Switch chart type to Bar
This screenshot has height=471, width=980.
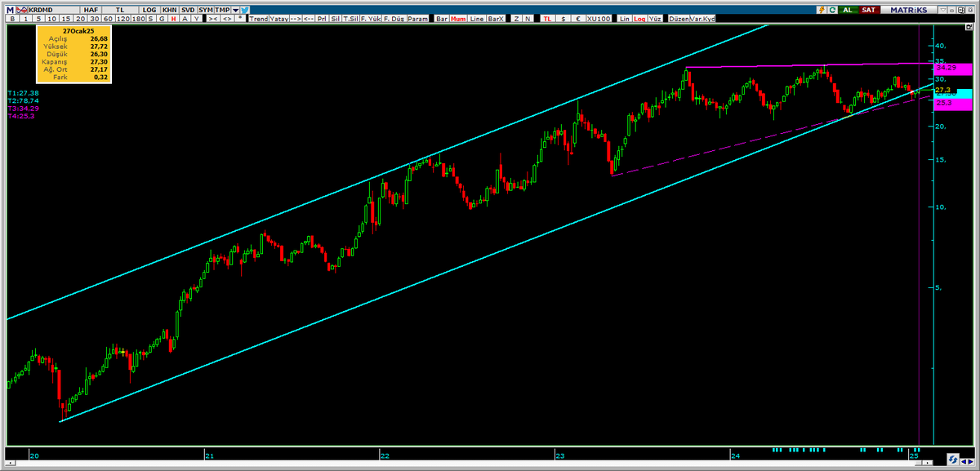pos(442,18)
